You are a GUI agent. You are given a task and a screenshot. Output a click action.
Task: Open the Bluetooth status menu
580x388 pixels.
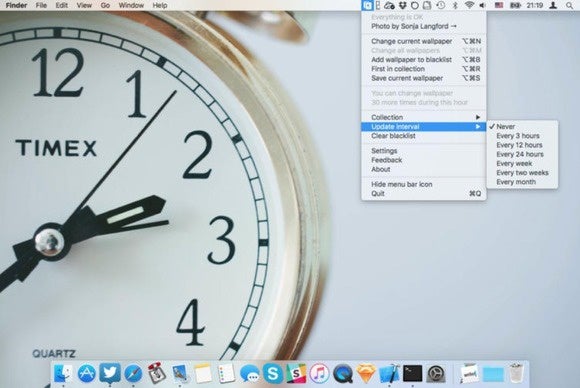[x=455, y=5]
